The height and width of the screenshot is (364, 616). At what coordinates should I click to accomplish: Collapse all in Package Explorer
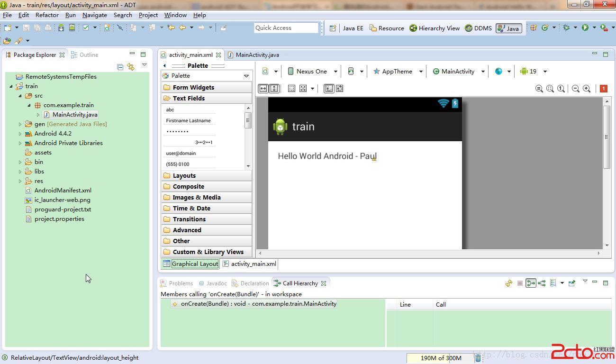[x=120, y=67]
